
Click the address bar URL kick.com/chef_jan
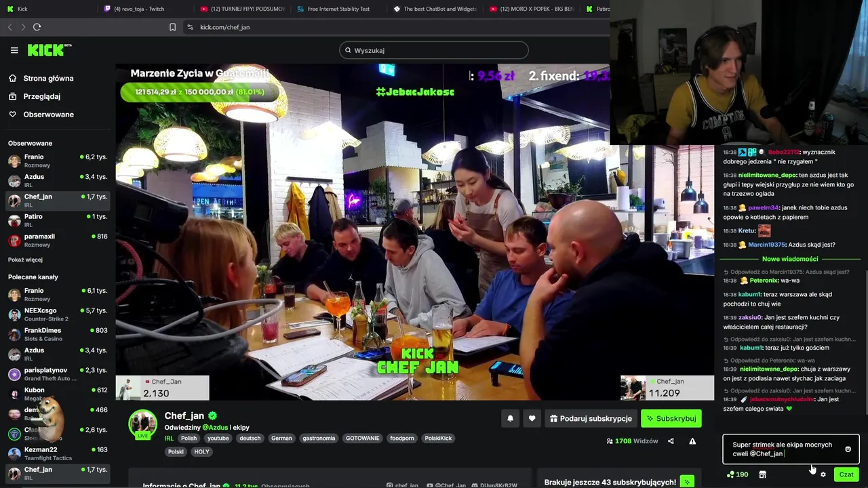(x=225, y=27)
